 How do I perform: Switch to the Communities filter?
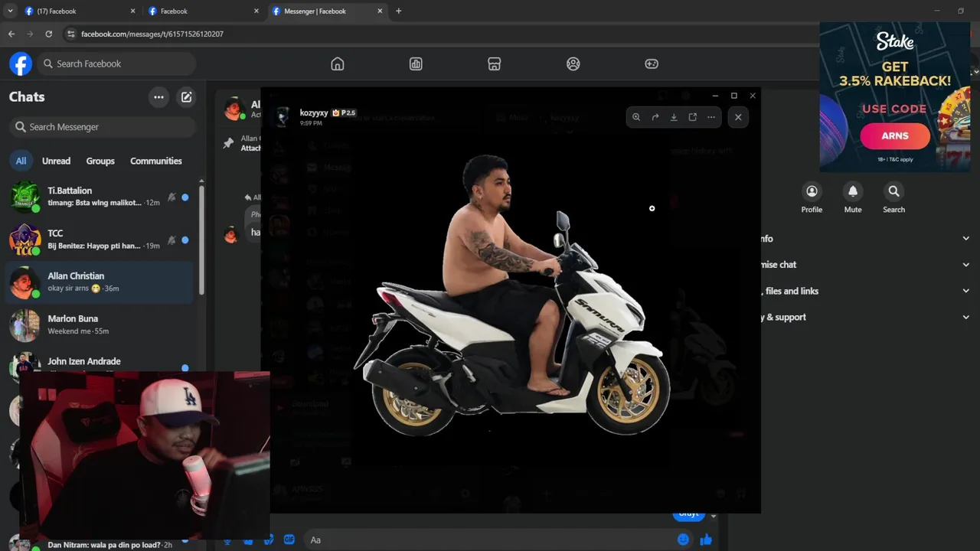pyautogui.click(x=156, y=161)
